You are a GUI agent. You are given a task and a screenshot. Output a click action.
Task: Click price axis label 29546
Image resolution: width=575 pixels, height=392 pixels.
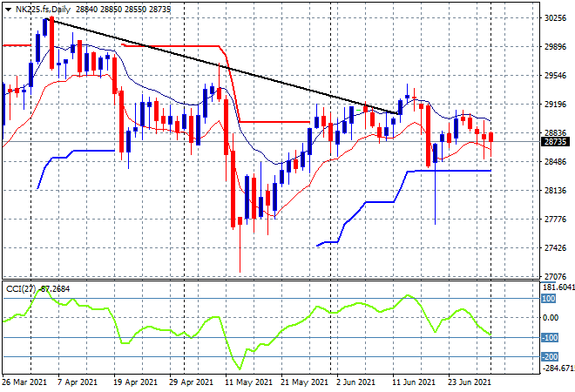pos(555,76)
